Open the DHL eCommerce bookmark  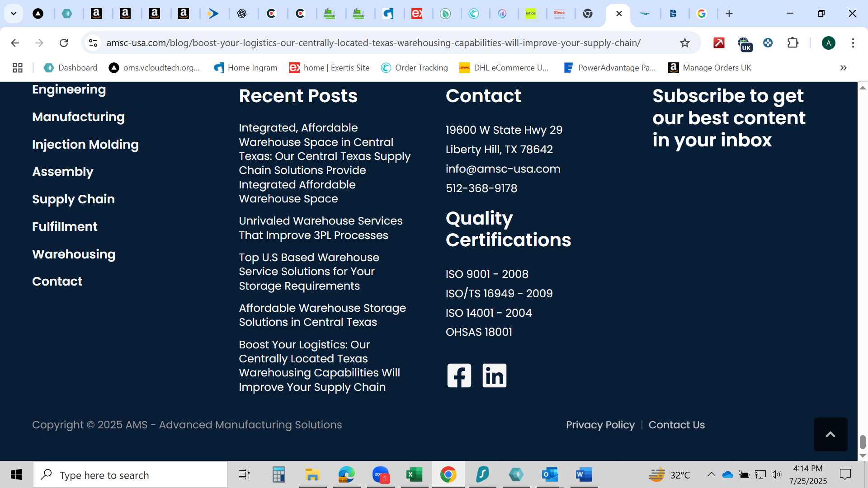pyautogui.click(x=504, y=68)
